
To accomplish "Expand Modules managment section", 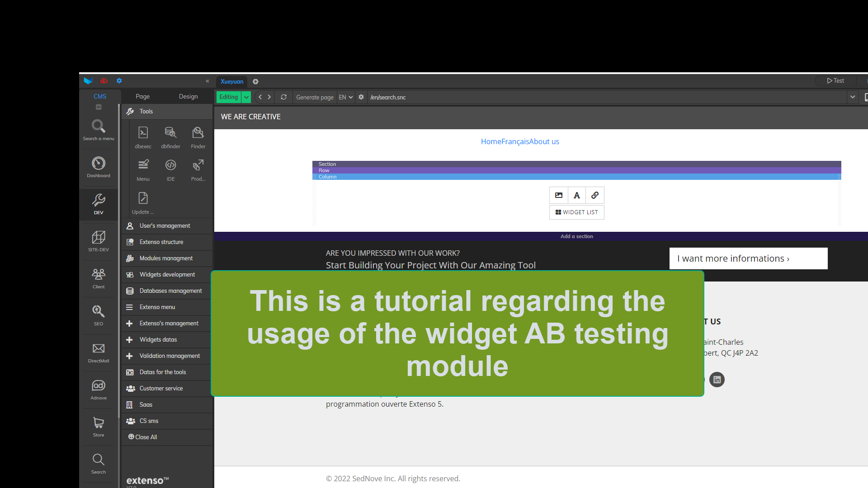I will click(167, 258).
